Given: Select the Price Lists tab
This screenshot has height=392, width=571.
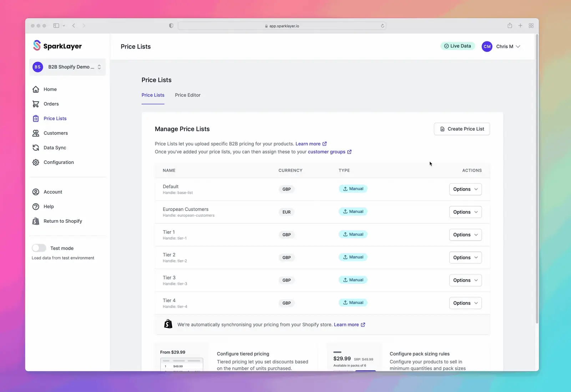Looking at the screenshot, I should (x=153, y=95).
